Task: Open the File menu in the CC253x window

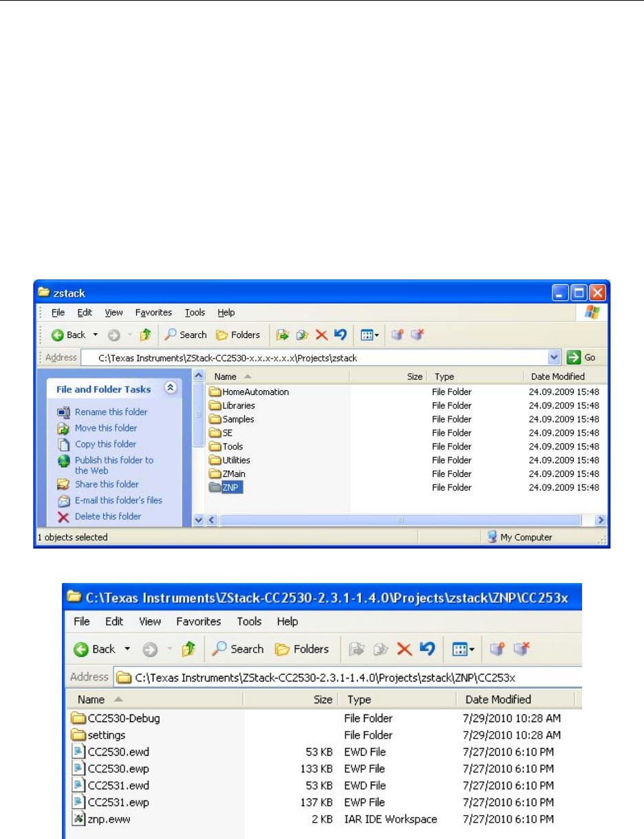Action: pos(82,621)
